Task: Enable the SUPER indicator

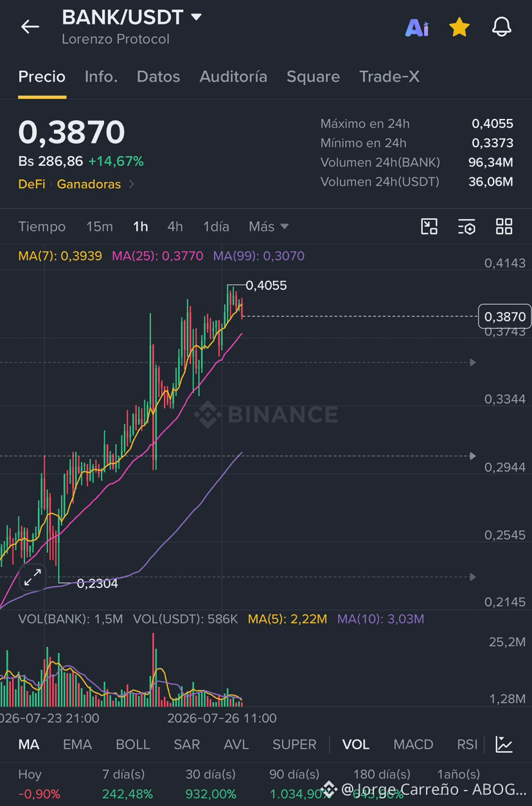Action: tap(294, 744)
